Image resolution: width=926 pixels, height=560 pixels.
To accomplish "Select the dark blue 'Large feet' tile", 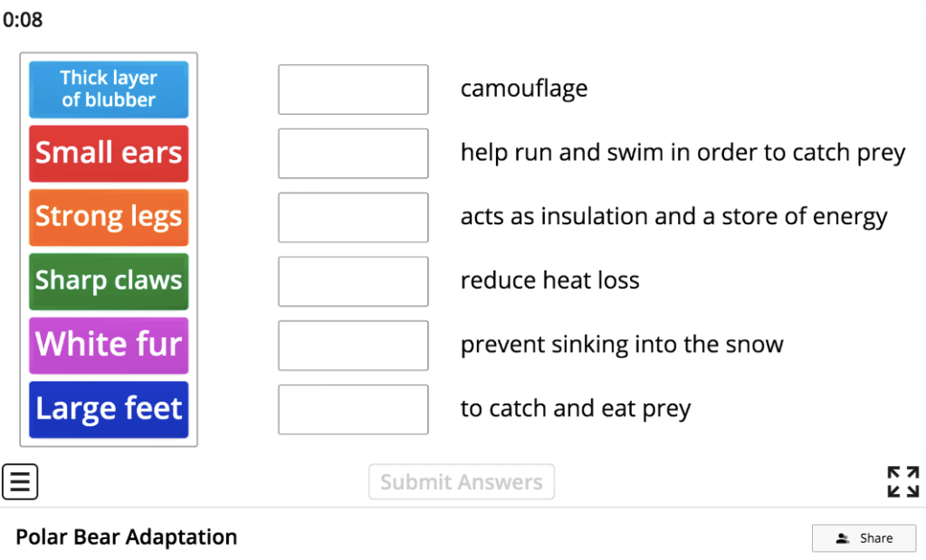I will pyautogui.click(x=109, y=409).
